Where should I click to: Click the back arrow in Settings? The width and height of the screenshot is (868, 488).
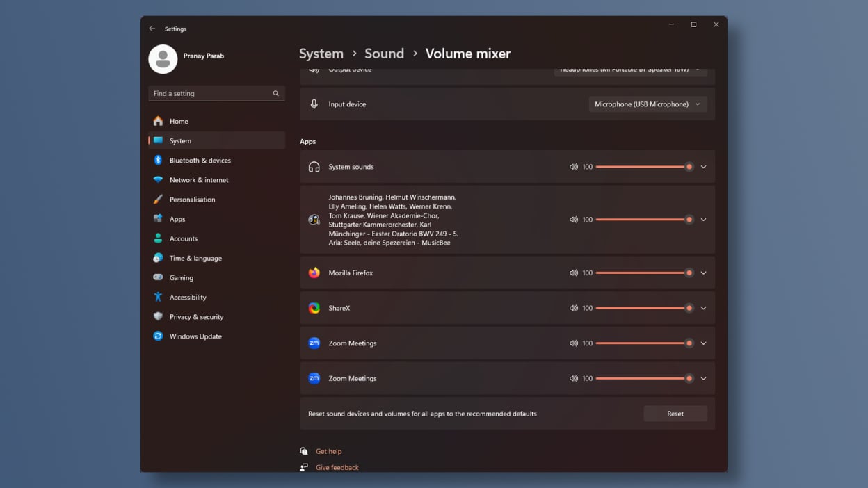152,29
